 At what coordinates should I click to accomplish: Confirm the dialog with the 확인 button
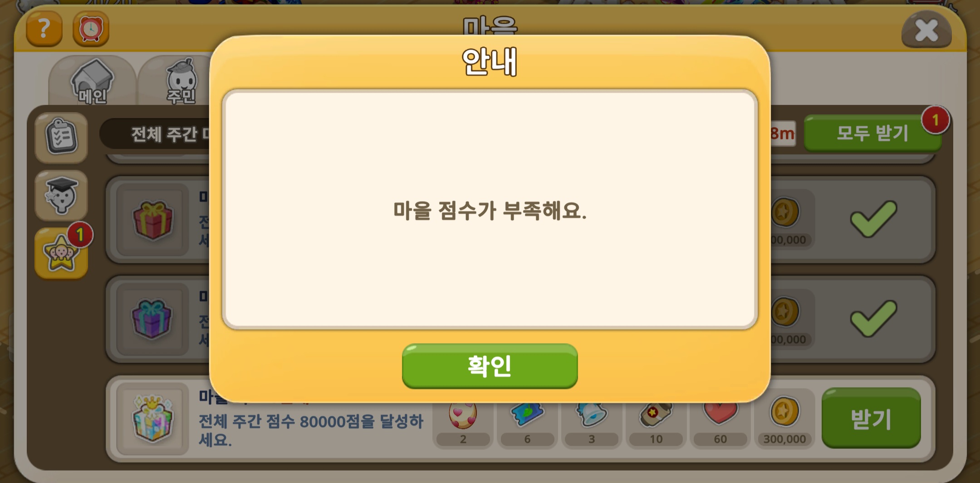(x=490, y=366)
